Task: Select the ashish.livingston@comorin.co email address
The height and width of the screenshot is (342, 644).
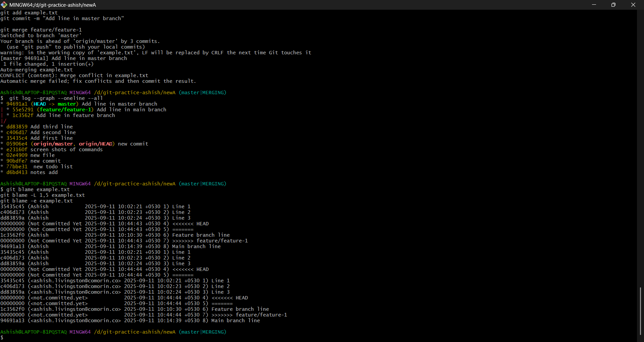Action: (x=75, y=281)
